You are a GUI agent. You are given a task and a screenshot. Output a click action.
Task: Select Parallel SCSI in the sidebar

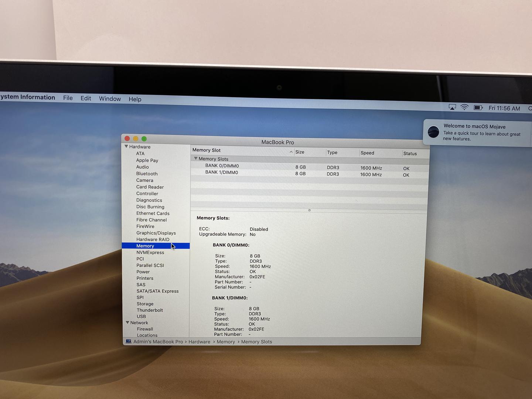click(150, 265)
